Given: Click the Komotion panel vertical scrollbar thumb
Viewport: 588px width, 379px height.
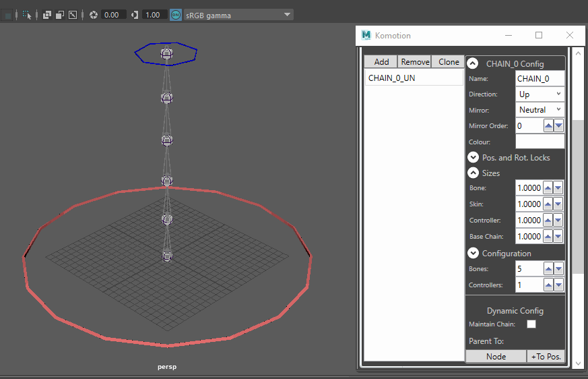Looking at the screenshot, I should coord(579,197).
